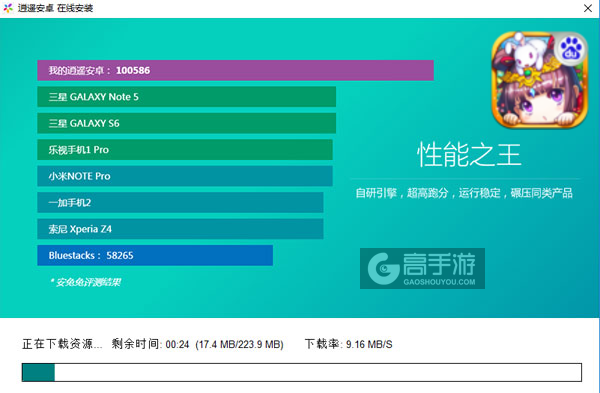Close the online installer window
This screenshot has height=393, width=600.
pos(588,8)
